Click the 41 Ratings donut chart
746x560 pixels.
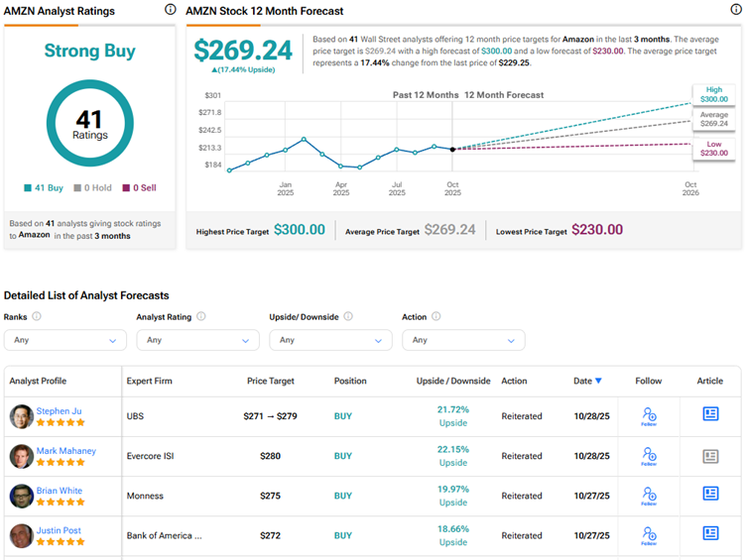(x=89, y=124)
